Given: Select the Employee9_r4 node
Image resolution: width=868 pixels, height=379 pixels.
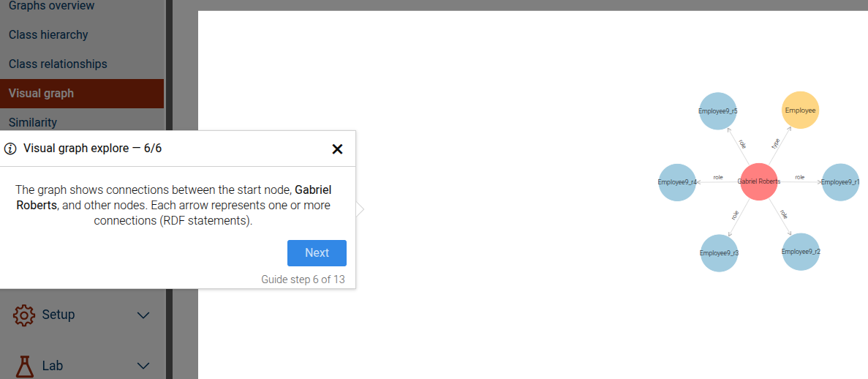Looking at the screenshot, I should coord(677,181).
